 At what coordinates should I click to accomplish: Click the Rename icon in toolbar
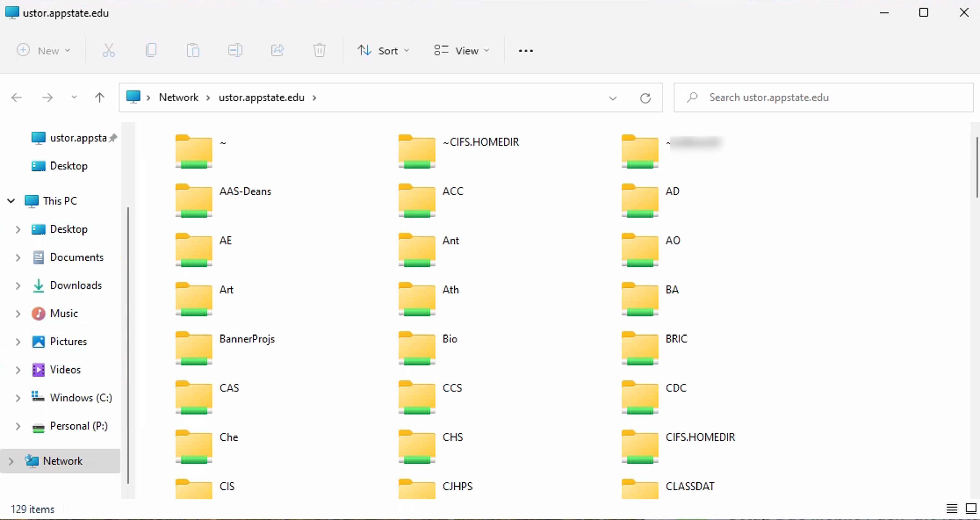(235, 50)
